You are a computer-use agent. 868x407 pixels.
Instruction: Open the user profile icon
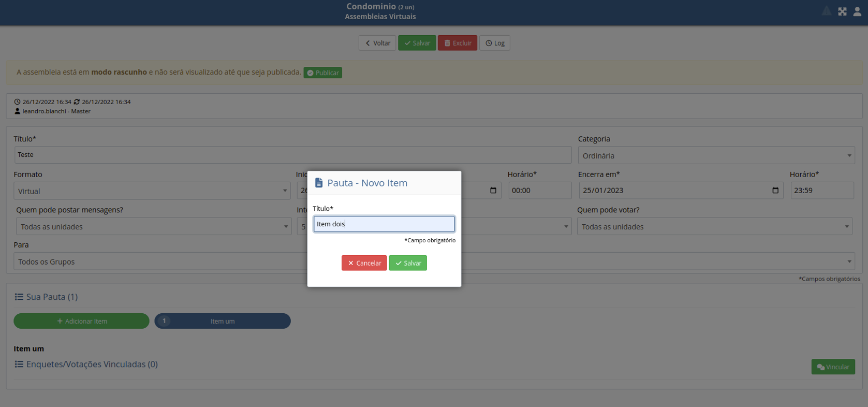tap(857, 11)
